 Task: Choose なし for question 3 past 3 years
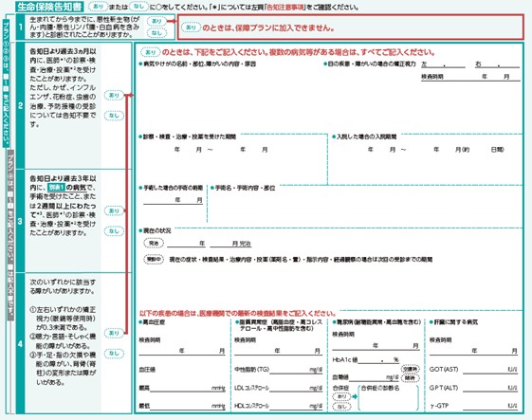point(114,231)
